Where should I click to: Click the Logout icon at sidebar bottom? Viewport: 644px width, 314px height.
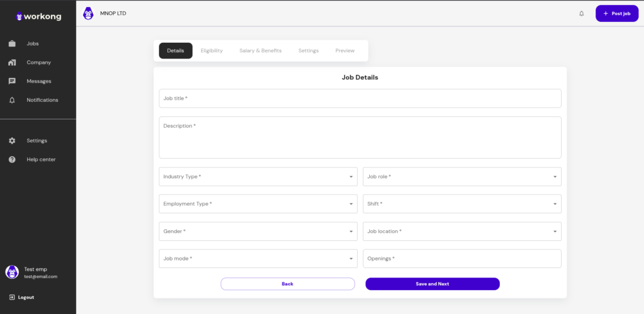coord(12,297)
